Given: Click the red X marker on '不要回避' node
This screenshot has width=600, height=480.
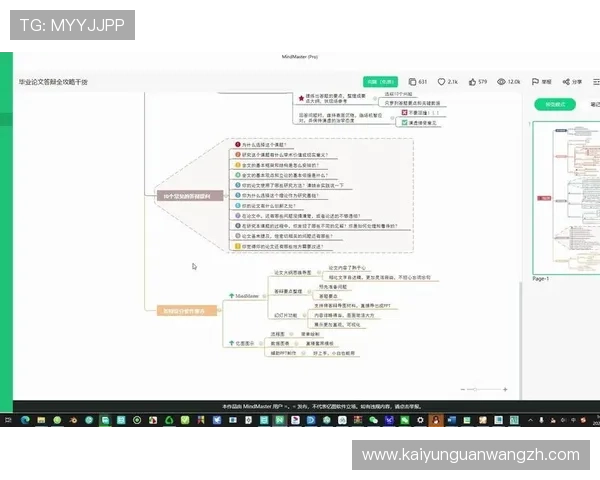Looking at the screenshot, I should click(403, 113).
